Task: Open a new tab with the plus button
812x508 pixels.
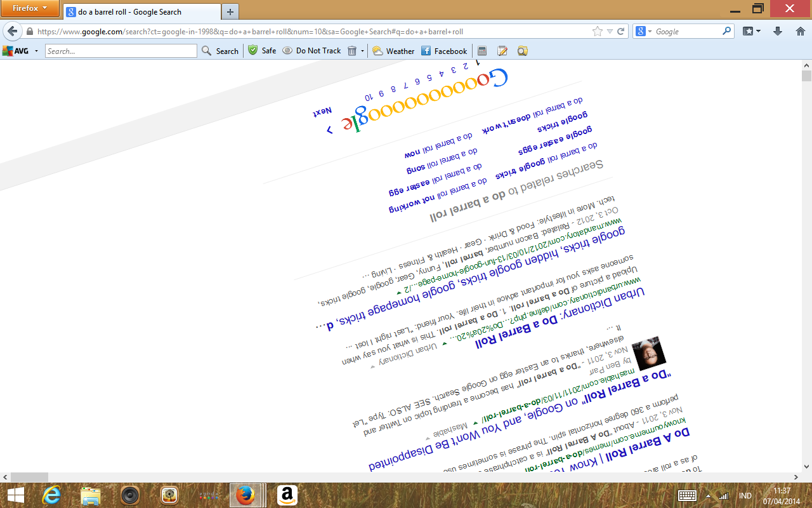Action: [x=230, y=11]
